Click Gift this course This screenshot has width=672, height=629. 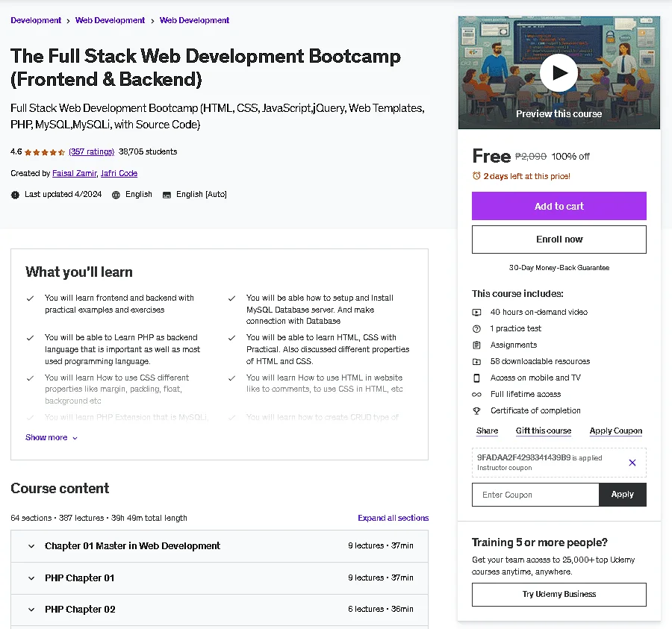tap(544, 431)
